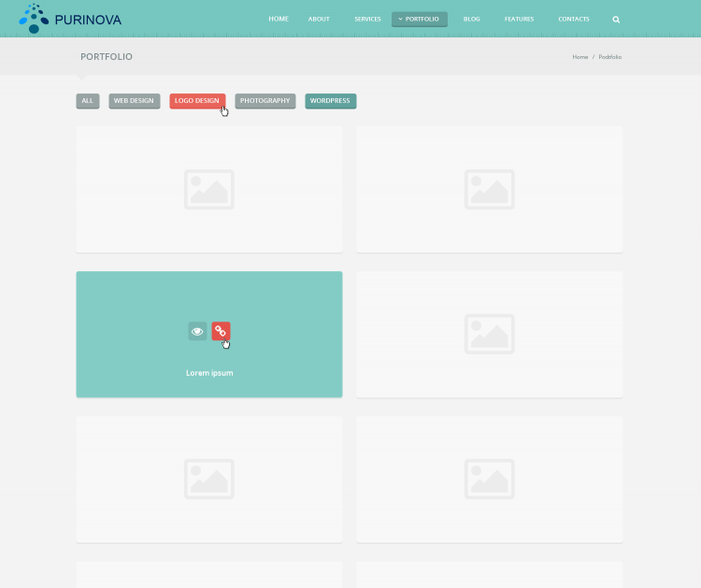Click the Home breadcrumb link
Screen dimensions: 701x588
coord(580,57)
